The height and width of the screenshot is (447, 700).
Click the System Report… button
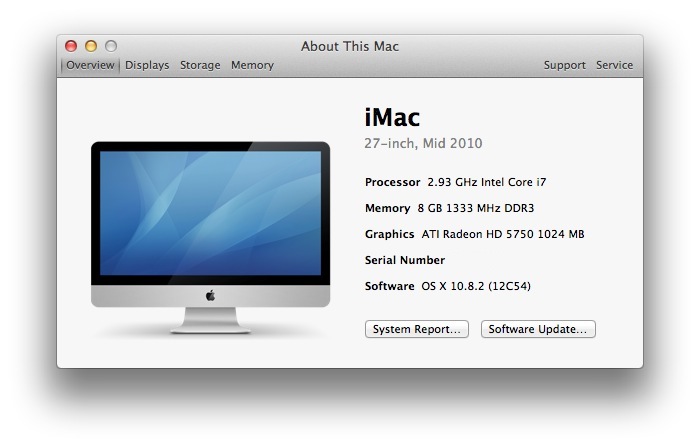(417, 329)
